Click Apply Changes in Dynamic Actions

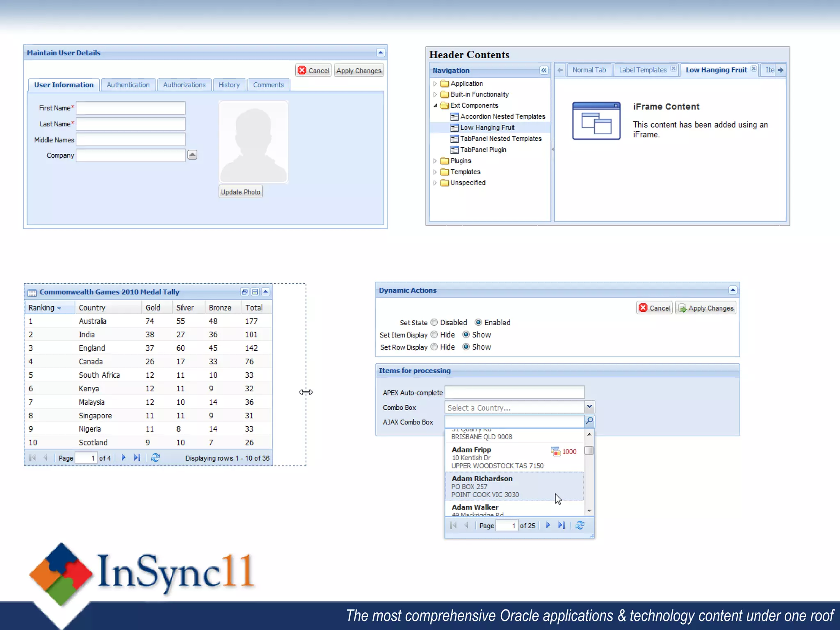tap(706, 308)
